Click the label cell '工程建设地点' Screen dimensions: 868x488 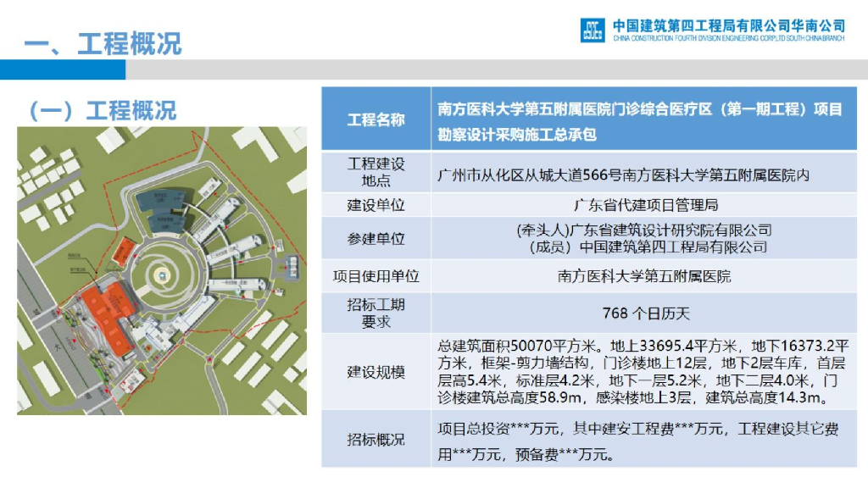click(376, 172)
